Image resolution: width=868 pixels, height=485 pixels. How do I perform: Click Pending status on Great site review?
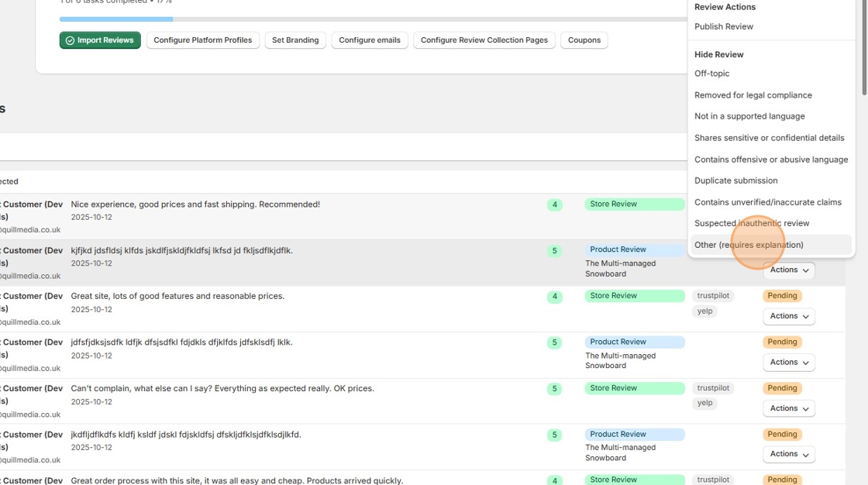click(782, 296)
